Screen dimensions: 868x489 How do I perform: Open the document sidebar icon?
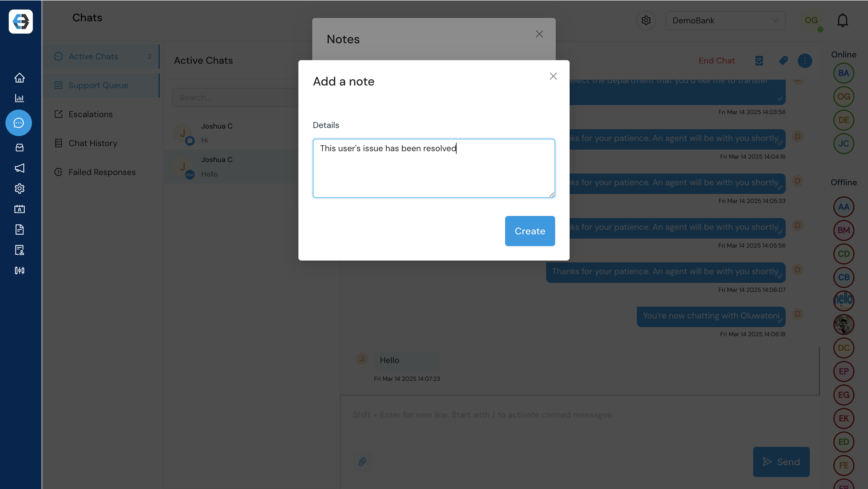click(20, 230)
